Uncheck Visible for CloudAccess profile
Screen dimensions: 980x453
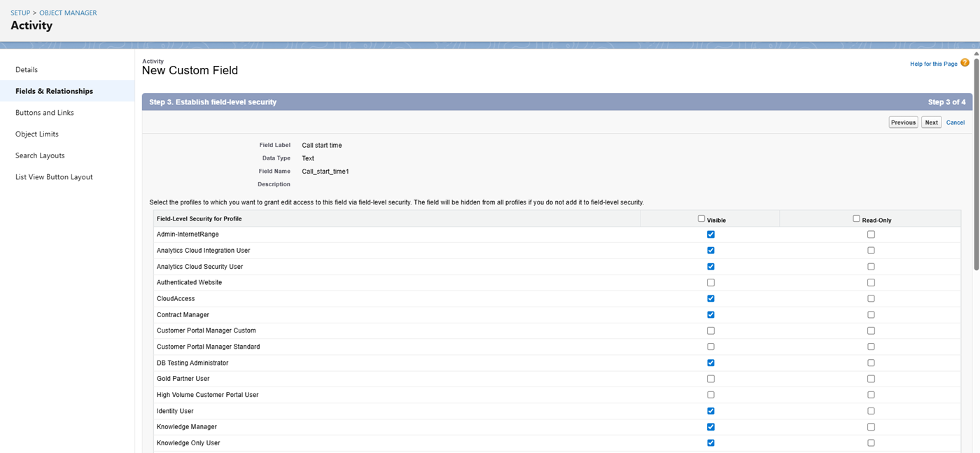coord(710,299)
